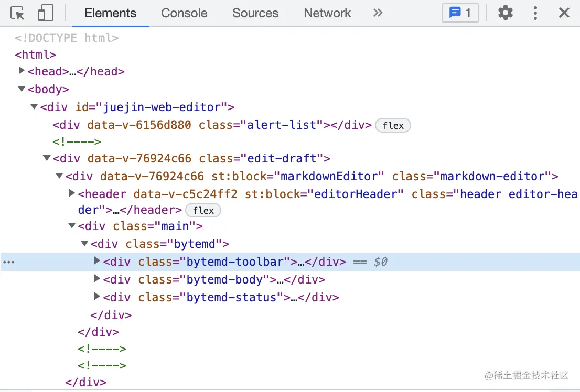Toggle flex badge on alert-list div

[x=393, y=125]
